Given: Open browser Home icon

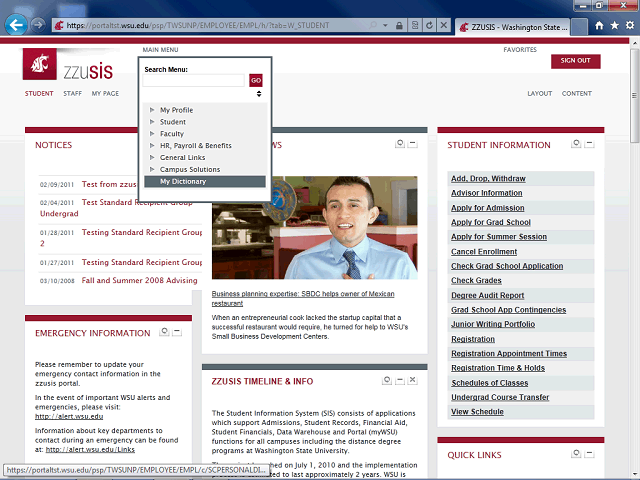Looking at the screenshot, I should (x=599, y=25).
